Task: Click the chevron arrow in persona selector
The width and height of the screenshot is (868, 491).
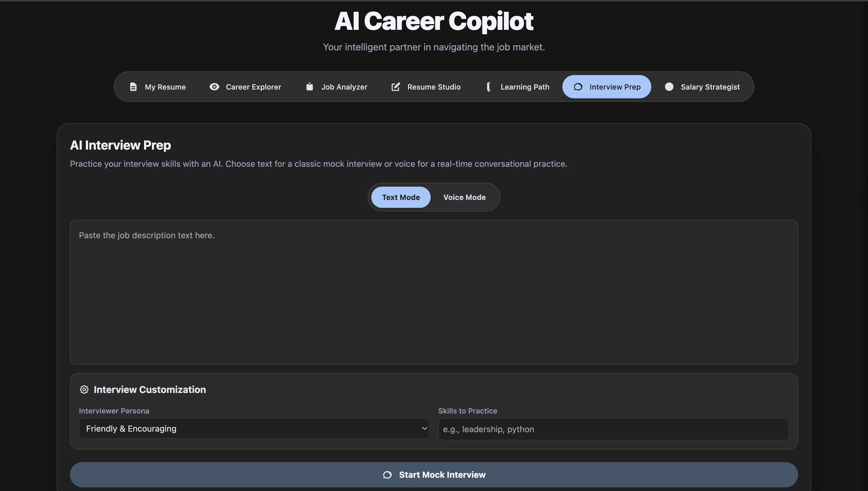Action: point(424,428)
